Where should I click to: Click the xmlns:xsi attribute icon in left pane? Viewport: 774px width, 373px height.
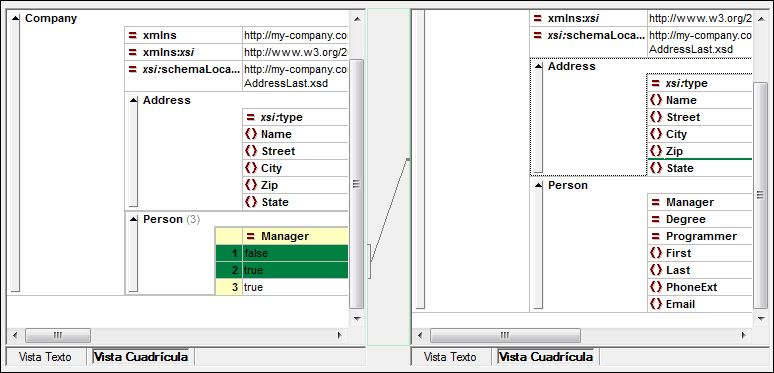(132, 52)
